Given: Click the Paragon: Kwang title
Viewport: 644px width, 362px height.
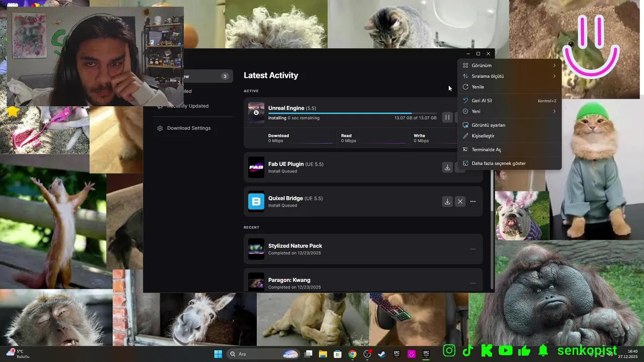Looking at the screenshot, I should pos(289,280).
